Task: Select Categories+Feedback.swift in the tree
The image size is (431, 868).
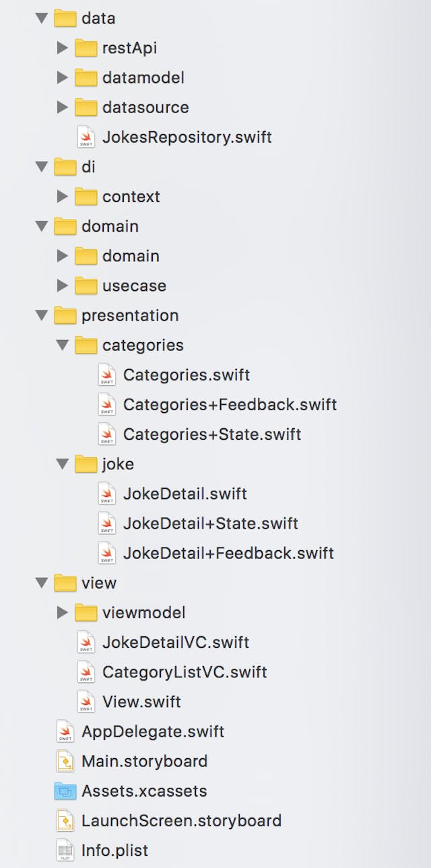Action: (229, 405)
